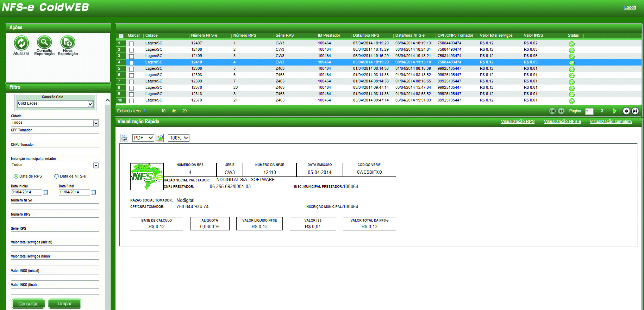The image size is (644, 310).
Task: Toggle the select-all Marcar header checkbox
Action: pos(121,36)
